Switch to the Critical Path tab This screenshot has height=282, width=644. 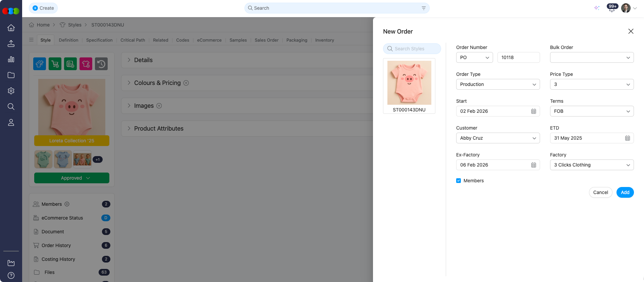point(133,40)
